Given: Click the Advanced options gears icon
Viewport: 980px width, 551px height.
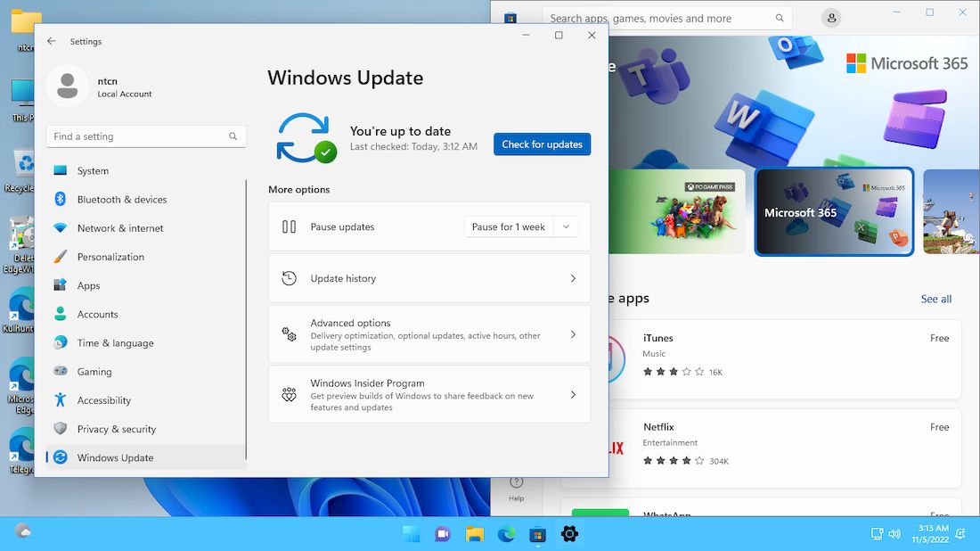Looking at the screenshot, I should tap(289, 334).
